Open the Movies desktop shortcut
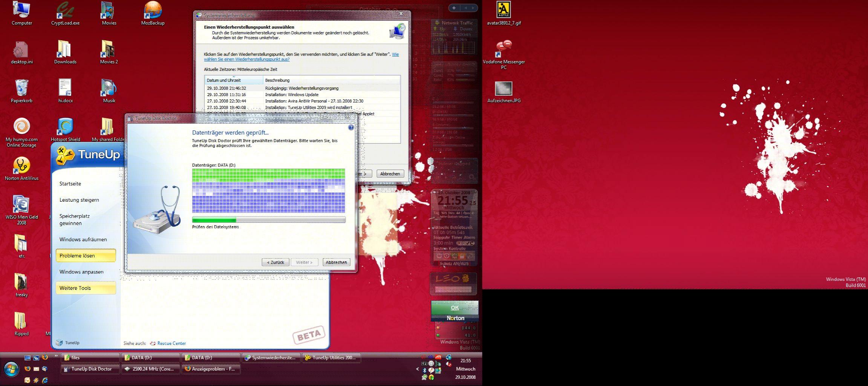This screenshot has height=386, width=868. (109, 14)
